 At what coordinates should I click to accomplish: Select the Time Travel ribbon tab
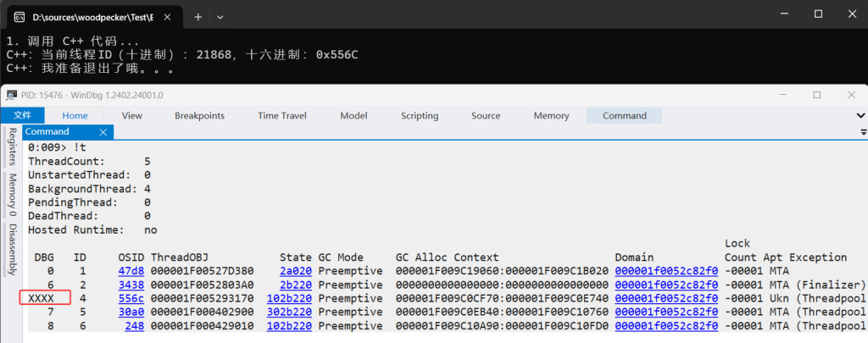click(x=282, y=115)
